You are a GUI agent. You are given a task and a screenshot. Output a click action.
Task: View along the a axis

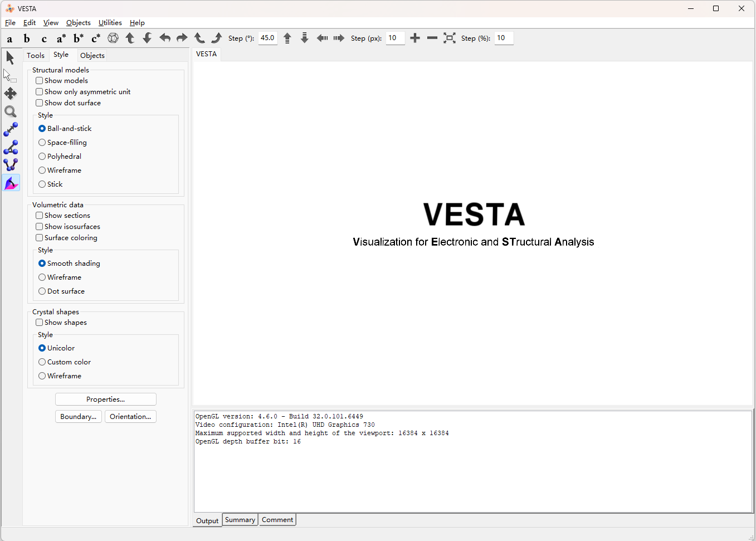click(x=9, y=38)
